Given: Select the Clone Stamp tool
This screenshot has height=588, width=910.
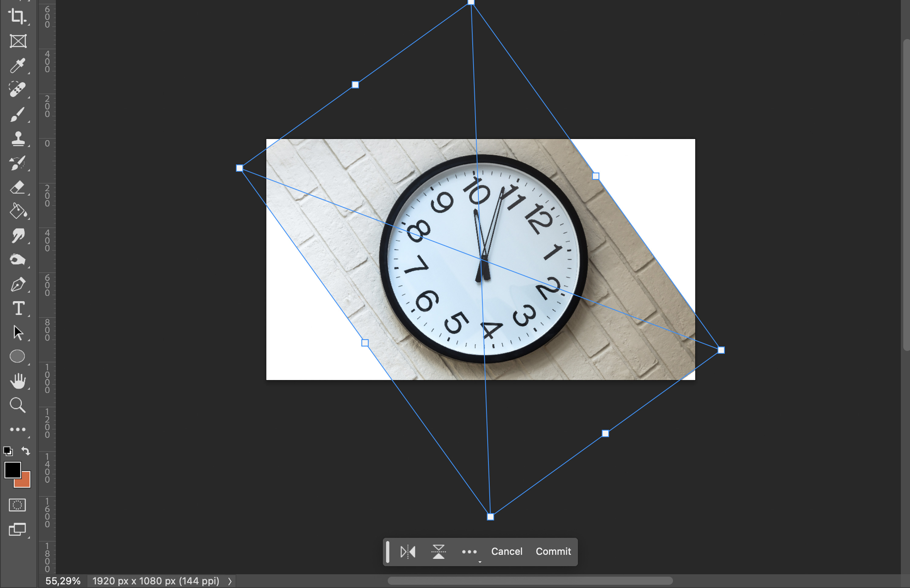Looking at the screenshot, I should pos(18,139).
